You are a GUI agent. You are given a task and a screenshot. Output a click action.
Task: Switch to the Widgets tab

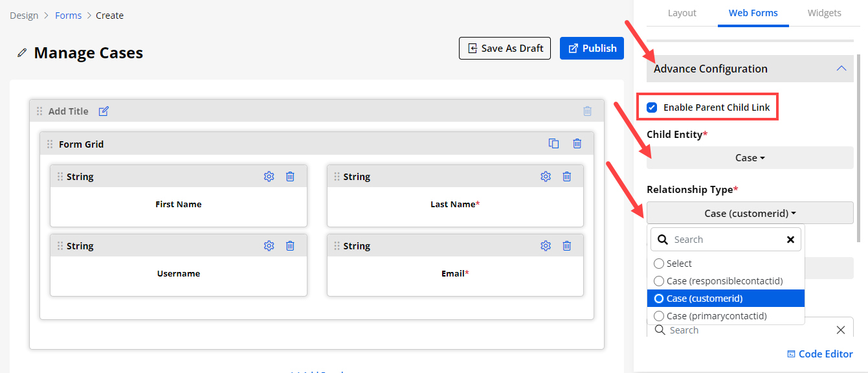(824, 13)
